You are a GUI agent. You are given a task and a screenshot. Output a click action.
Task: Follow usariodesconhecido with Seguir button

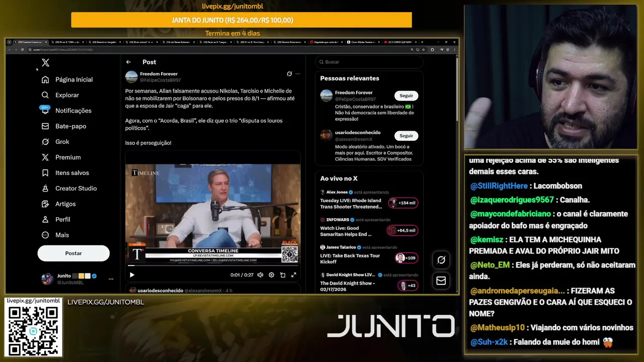pos(406,136)
